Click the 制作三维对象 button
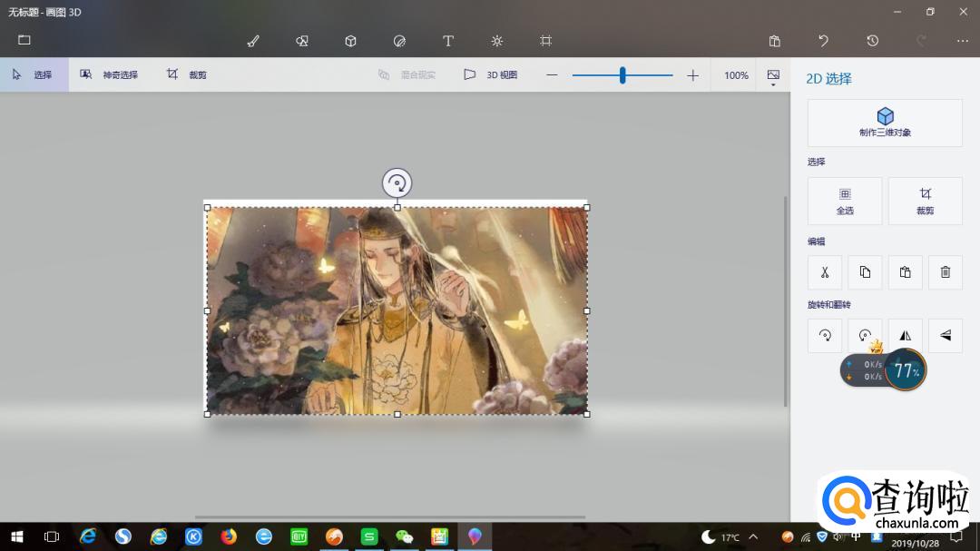Viewport: 980px width, 551px height. [885, 123]
